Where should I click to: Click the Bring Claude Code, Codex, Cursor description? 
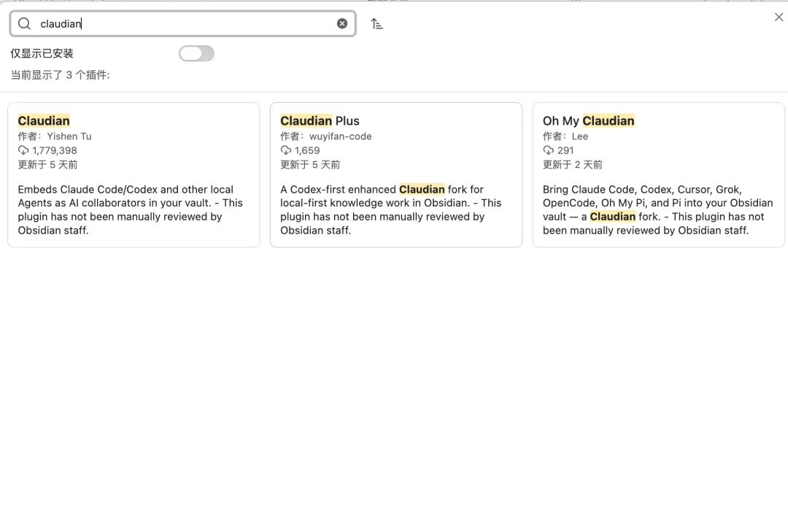(658, 209)
